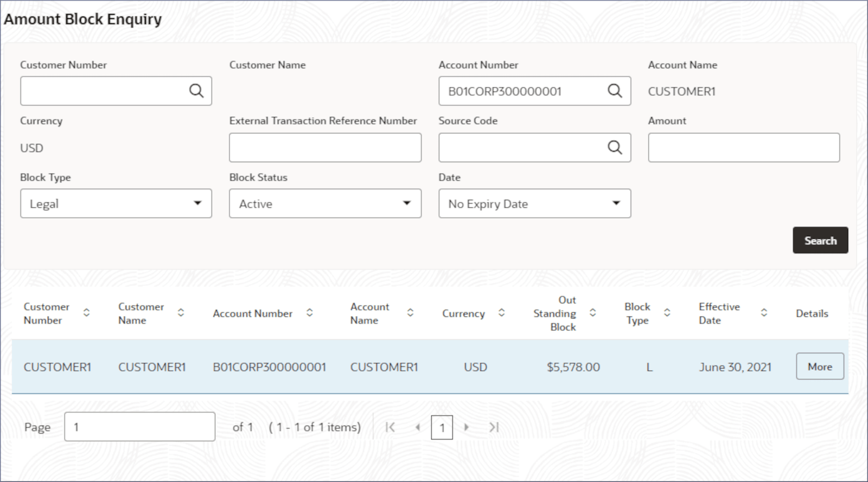
Task: Click the Customer Number search magnifier icon
Action: [196, 91]
